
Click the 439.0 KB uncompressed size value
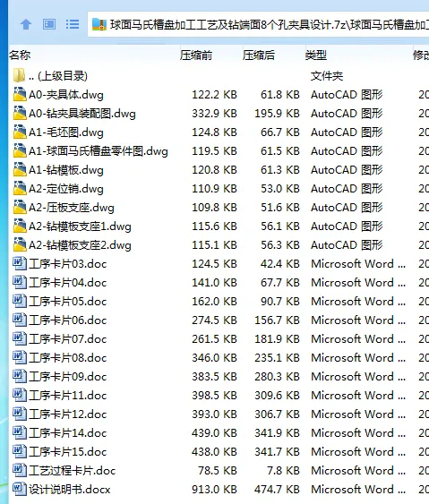[x=215, y=433]
